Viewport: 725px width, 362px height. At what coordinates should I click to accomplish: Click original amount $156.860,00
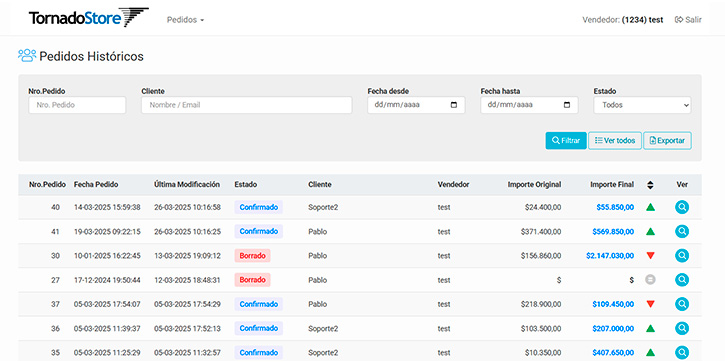click(x=541, y=256)
